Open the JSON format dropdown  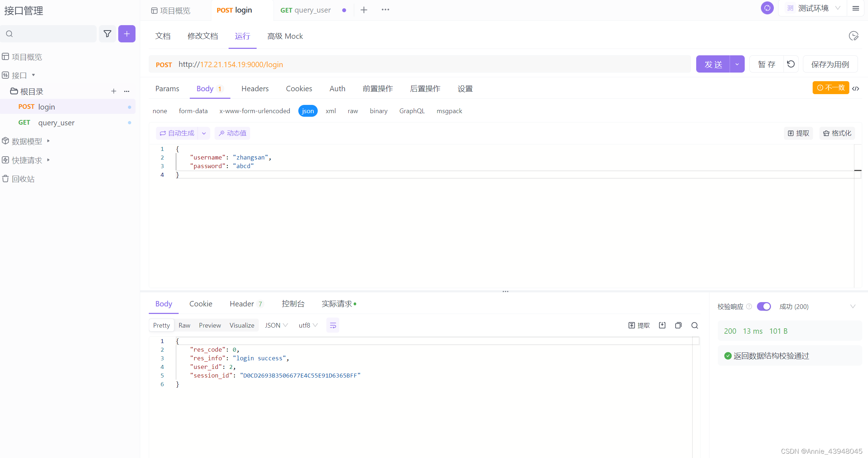tap(276, 325)
